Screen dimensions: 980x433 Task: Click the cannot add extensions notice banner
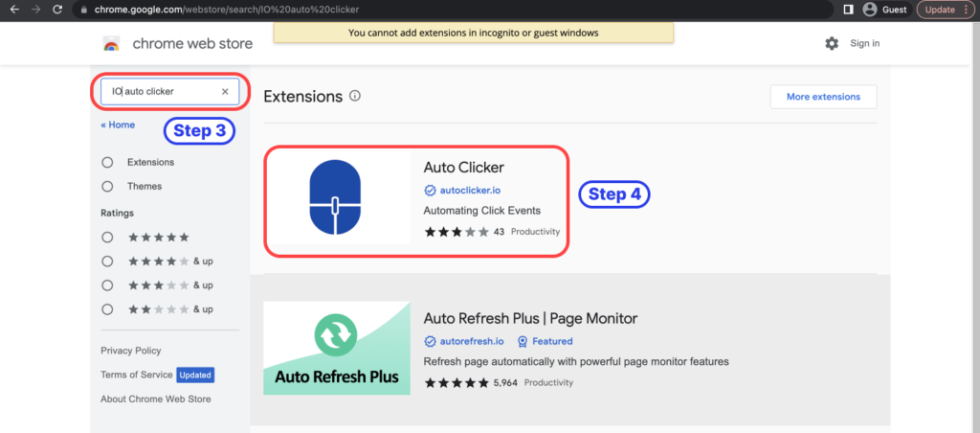(473, 33)
